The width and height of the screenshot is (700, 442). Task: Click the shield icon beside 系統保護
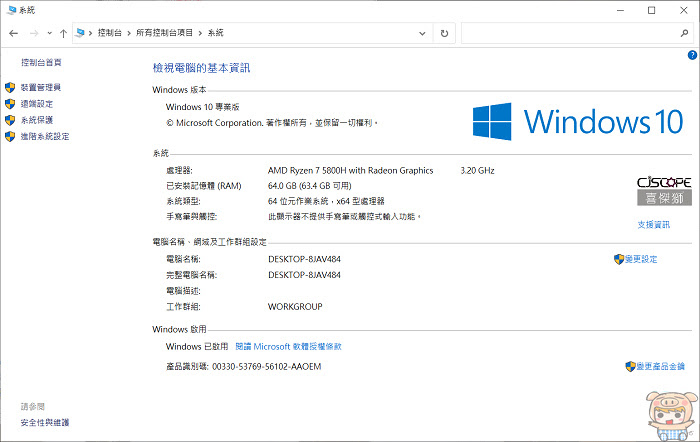pyautogui.click(x=10, y=120)
